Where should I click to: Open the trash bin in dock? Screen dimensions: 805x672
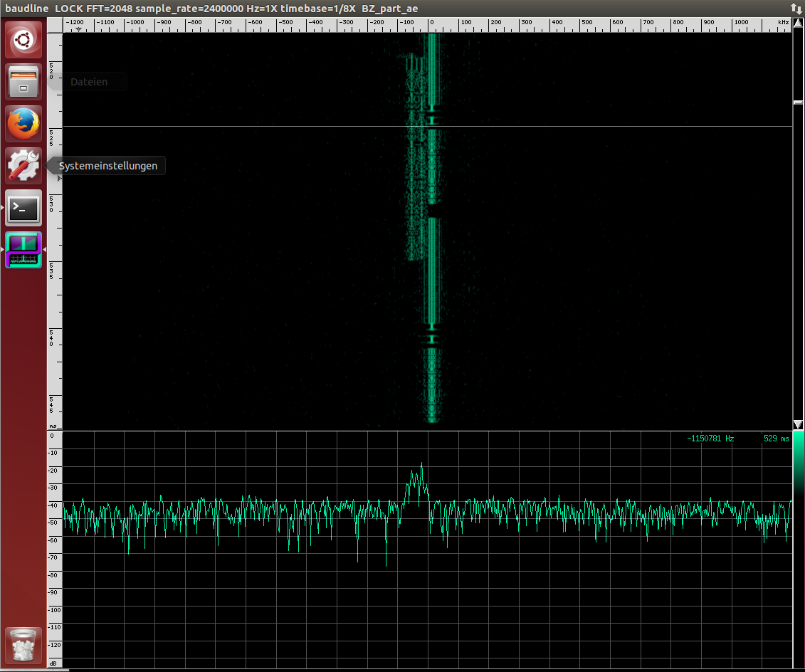[x=23, y=645]
